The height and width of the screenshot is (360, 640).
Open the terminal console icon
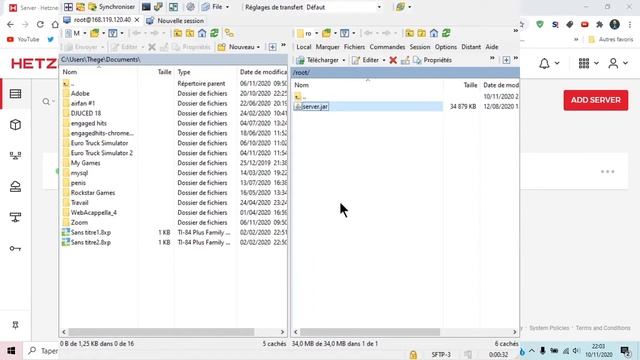[146, 7]
